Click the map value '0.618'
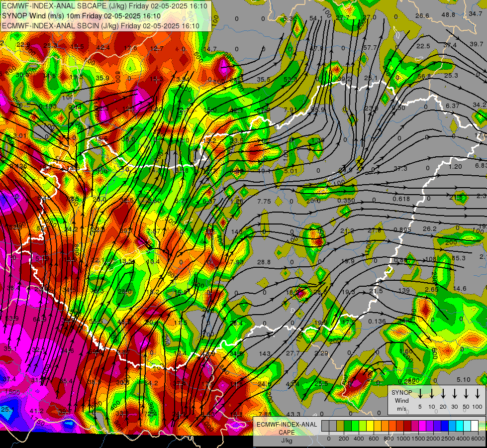The width and height of the screenshot is (487, 448). point(401,199)
